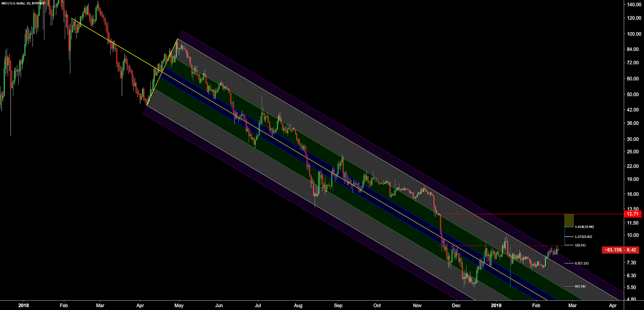The width and height of the screenshot is (644, 310).
Task: Select the 26.00 price axis label
Action: pos(633,152)
